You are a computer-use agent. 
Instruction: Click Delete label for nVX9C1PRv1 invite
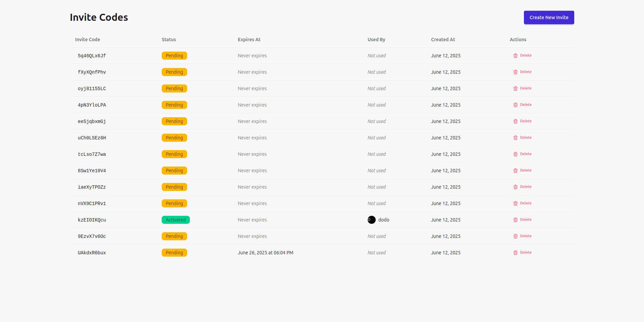[x=526, y=203]
